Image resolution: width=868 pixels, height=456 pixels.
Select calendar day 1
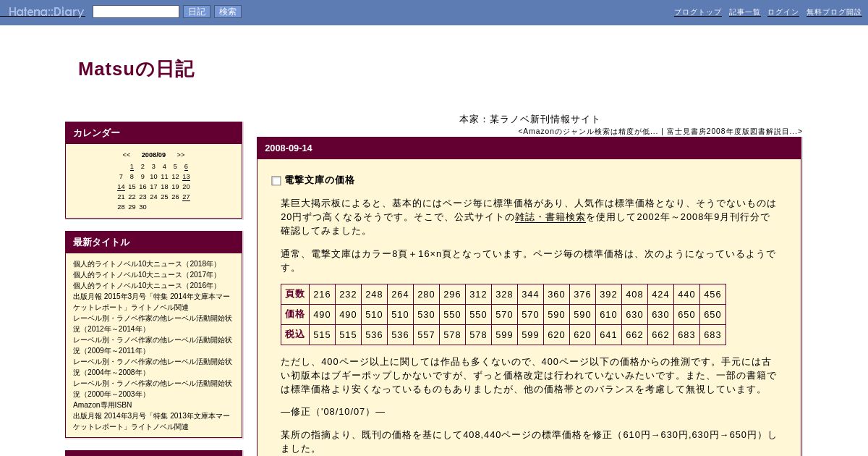(x=132, y=166)
